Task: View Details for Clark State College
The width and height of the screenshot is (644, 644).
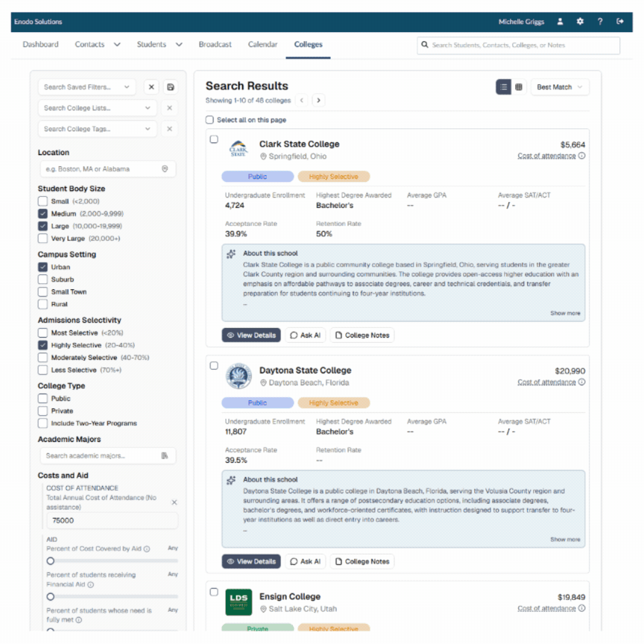Action: pyautogui.click(x=251, y=335)
